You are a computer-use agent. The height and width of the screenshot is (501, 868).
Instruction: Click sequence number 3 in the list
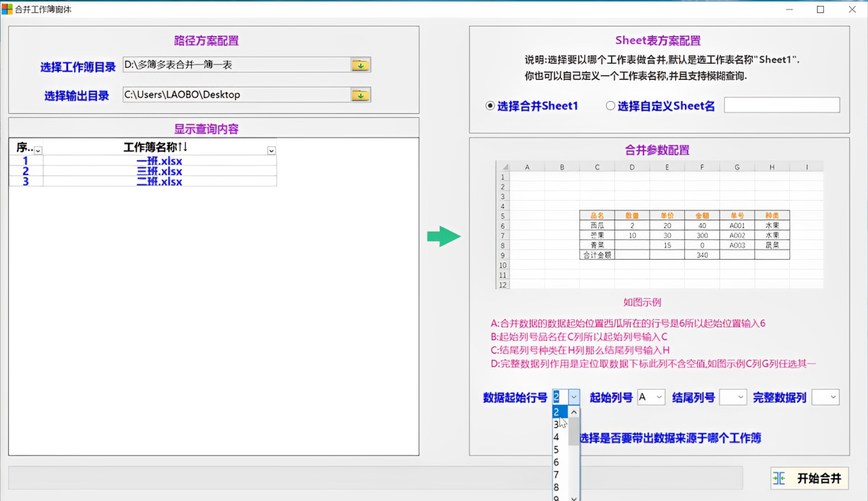click(x=26, y=182)
